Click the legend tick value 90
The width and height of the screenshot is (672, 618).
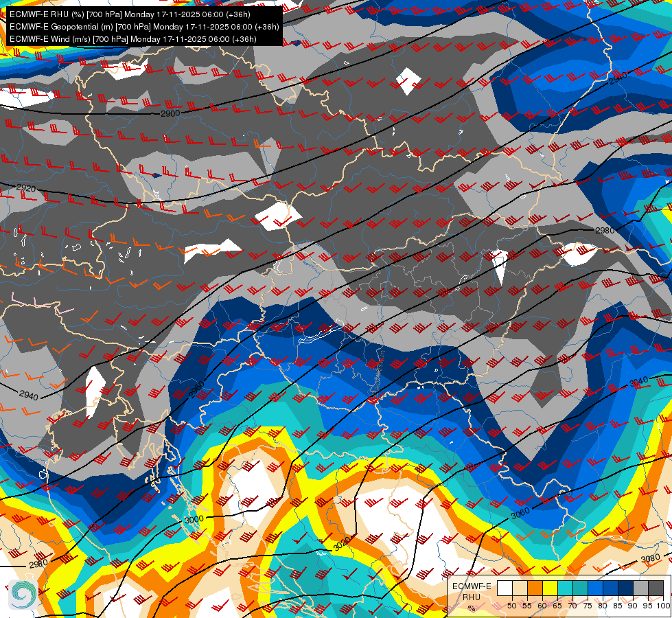coord(633,606)
